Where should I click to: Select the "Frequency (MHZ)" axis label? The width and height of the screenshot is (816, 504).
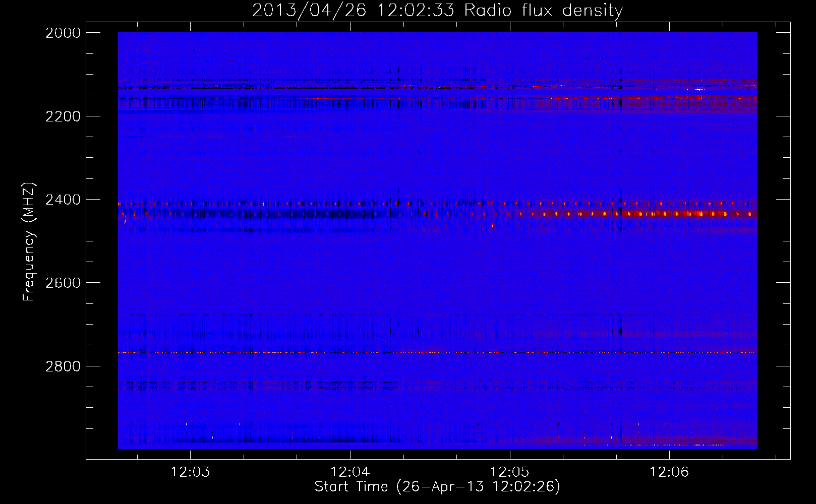(29, 242)
